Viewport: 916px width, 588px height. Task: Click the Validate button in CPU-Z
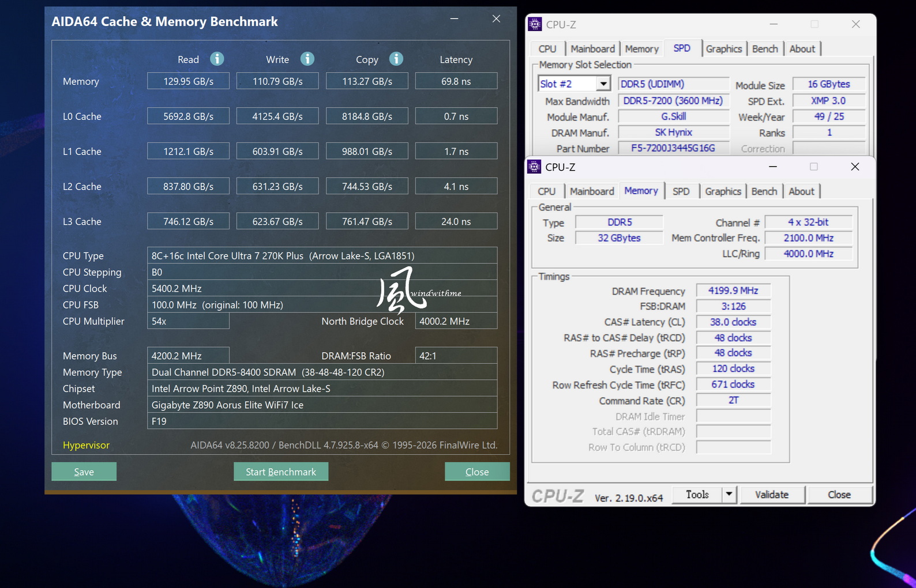pyautogui.click(x=772, y=495)
